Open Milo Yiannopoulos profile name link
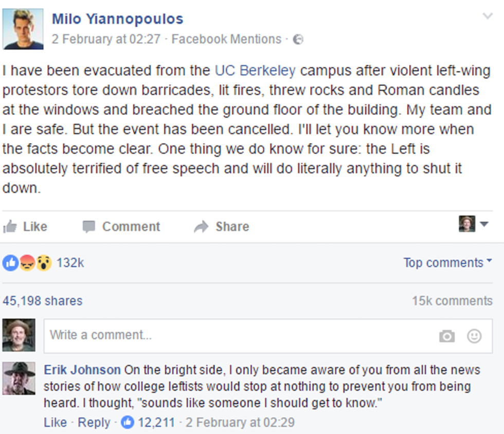Screen dimensions: 504x434 (x=117, y=19)
